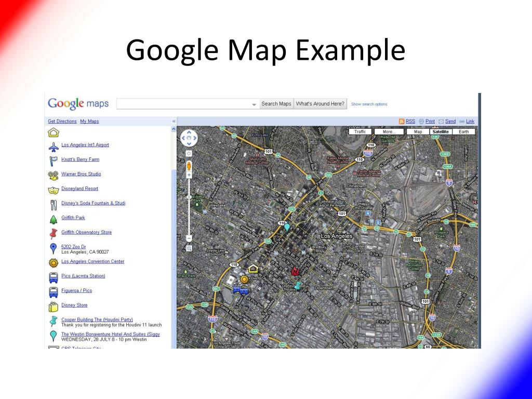Toggle the Traffic layer button
Viewport: 532px width, 399px height.
coord(360,131)
